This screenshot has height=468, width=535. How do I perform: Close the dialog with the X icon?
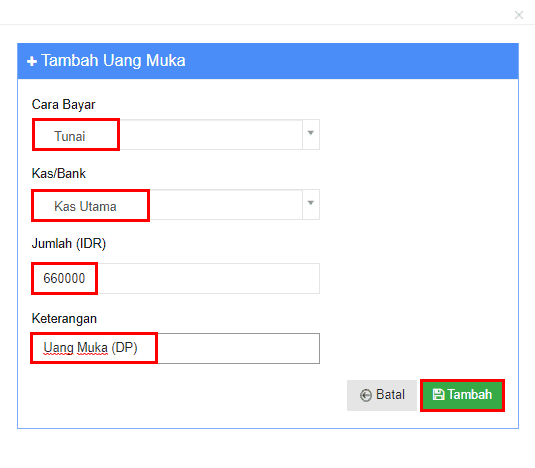click(x=519, y=15)
